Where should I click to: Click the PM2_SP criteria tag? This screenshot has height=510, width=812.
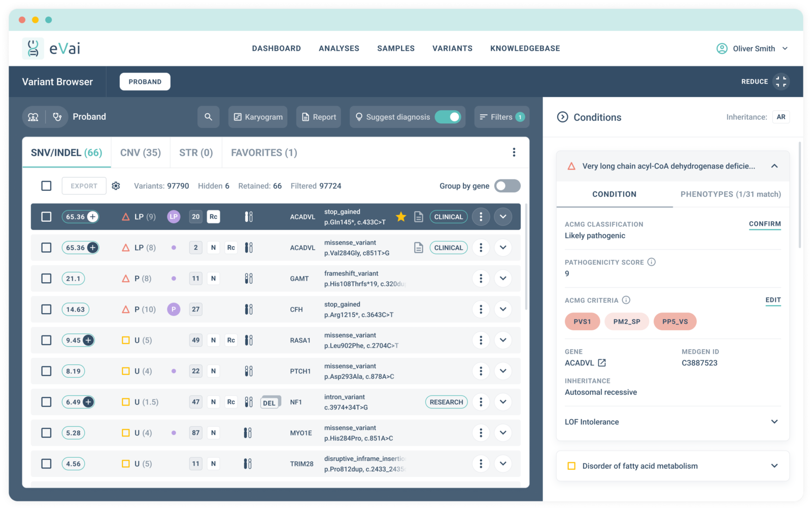tap(627, 321)
